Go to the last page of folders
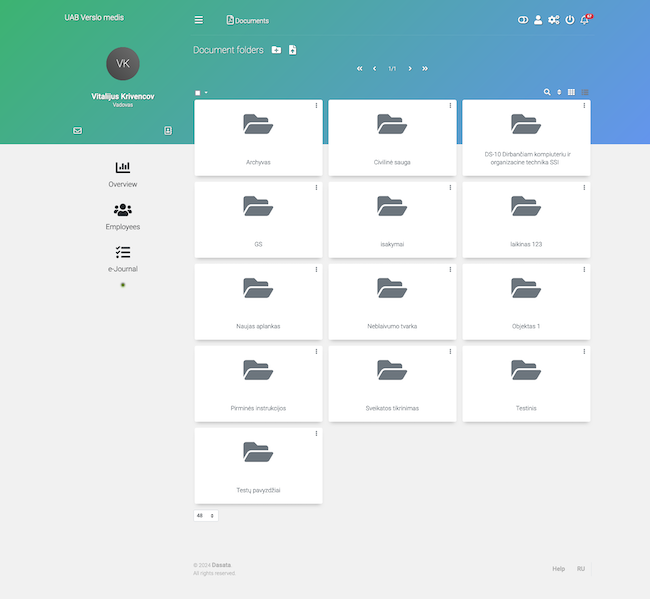The width and height of the screenshot is (650, 599). point(424,68)
